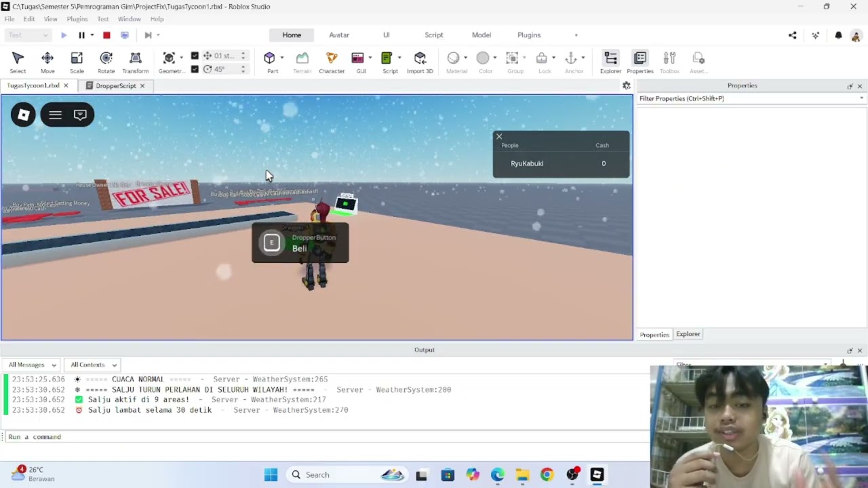Open the All Messages filter dropdown
Image resolution: width=868 pixels, height=488 pixels.
click(x=31, y=365)
